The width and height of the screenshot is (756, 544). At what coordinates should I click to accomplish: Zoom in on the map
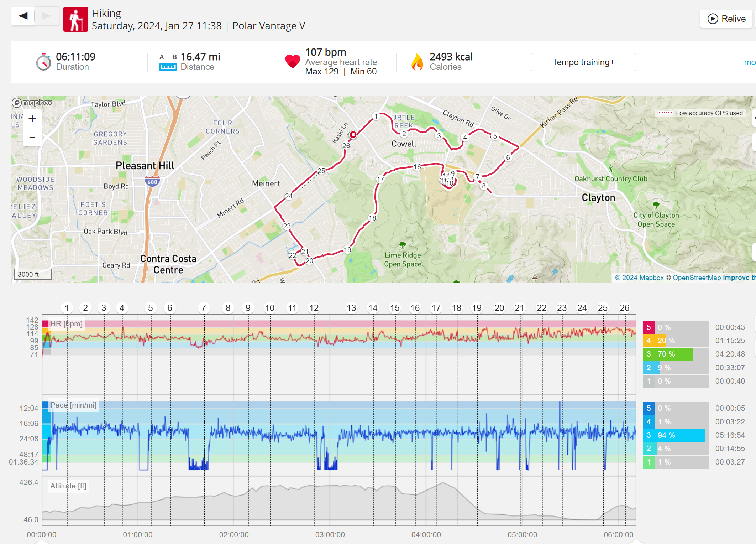click(x=32, y=119)
